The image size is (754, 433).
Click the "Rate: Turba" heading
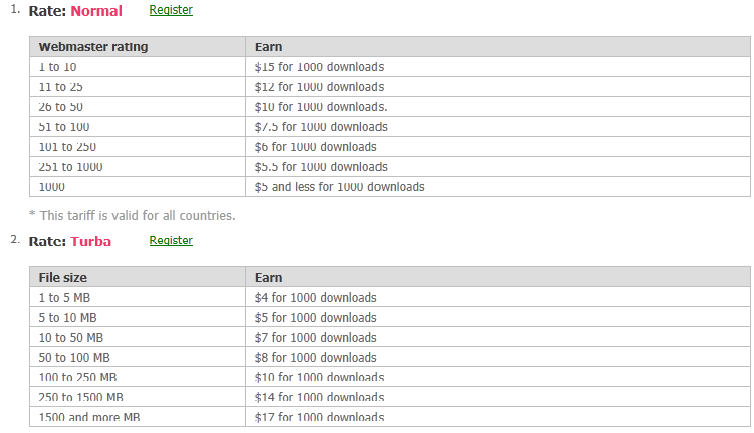(x=70, y=242)
